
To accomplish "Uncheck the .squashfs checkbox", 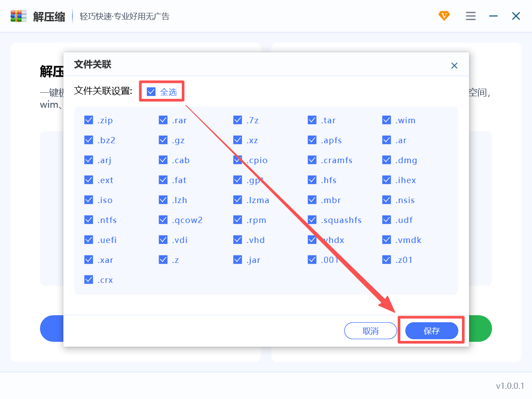I will tap(312, 220).
